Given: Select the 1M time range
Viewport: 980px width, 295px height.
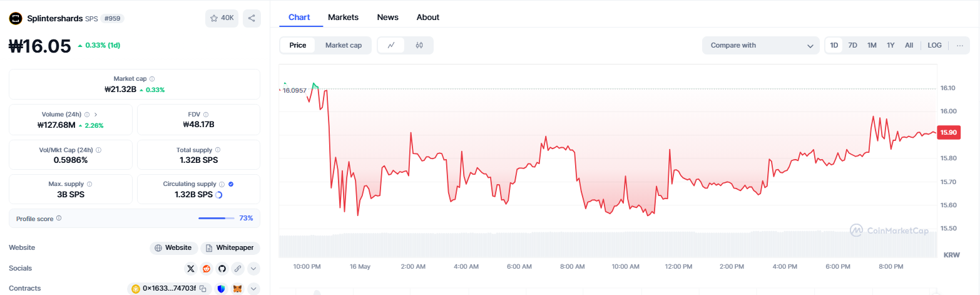Looking at the screenshot, I should pyautogui.click(x=872, y=45).
